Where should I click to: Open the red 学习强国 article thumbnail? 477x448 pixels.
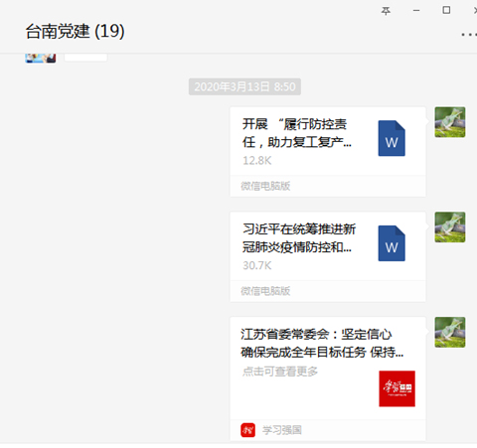(397, 388)
